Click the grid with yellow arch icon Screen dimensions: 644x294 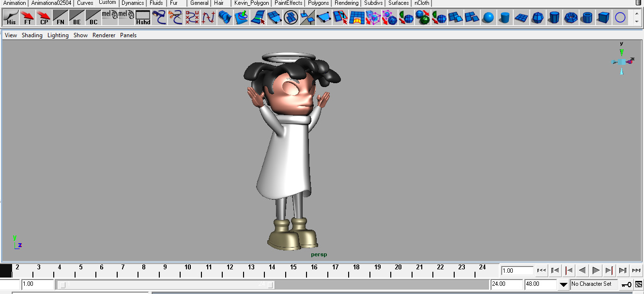coord(357,18)
